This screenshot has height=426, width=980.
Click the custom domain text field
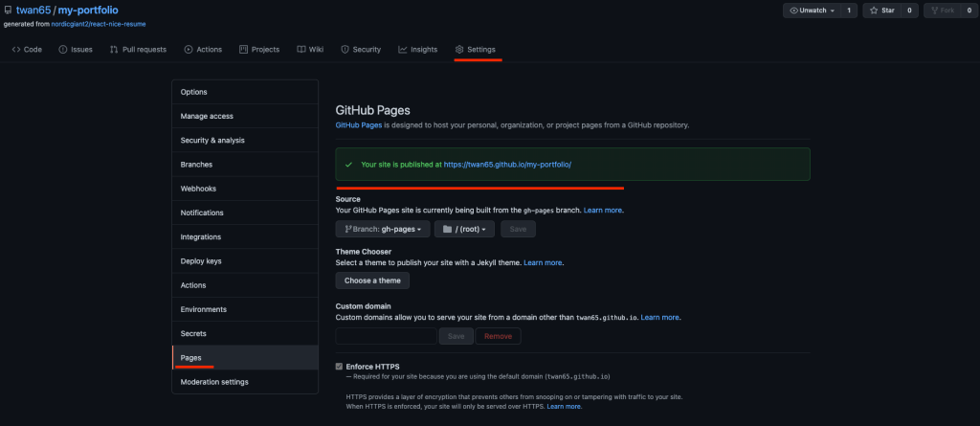pos(386,336)
